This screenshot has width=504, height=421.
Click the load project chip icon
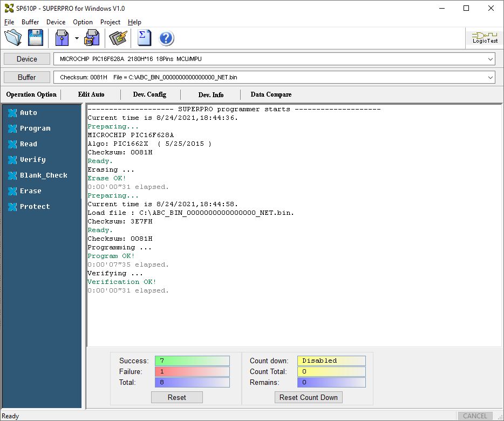point(62,38)
